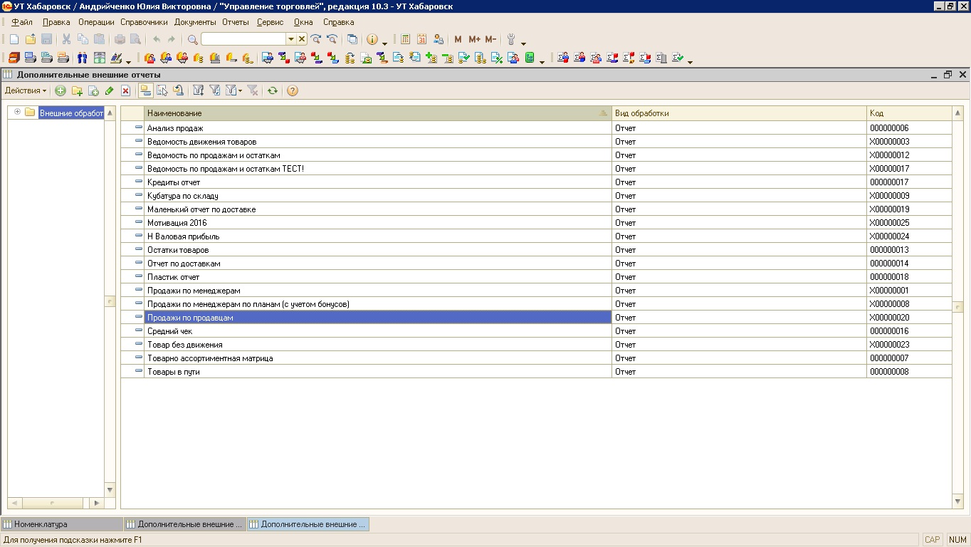Expand the Внешние обработки tree folder

pyautogui.click(x=17, y=112)
